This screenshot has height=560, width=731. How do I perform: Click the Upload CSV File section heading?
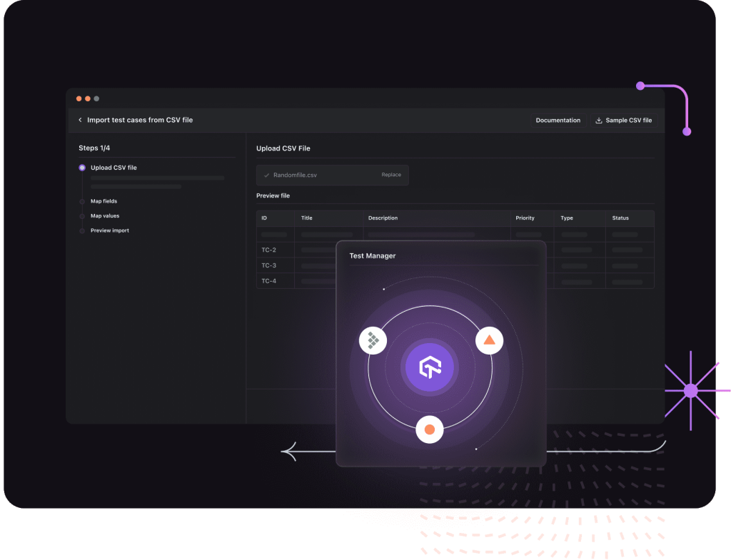283,148
